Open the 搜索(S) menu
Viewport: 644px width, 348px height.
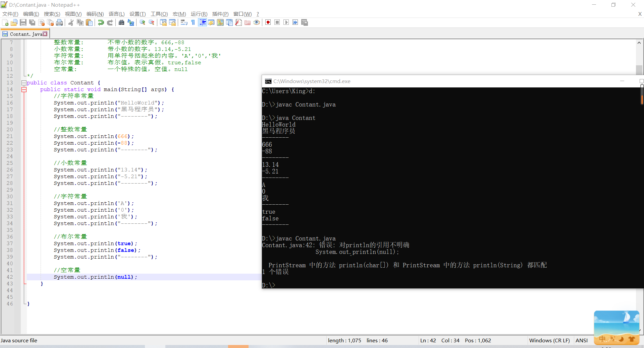[52, 14]
